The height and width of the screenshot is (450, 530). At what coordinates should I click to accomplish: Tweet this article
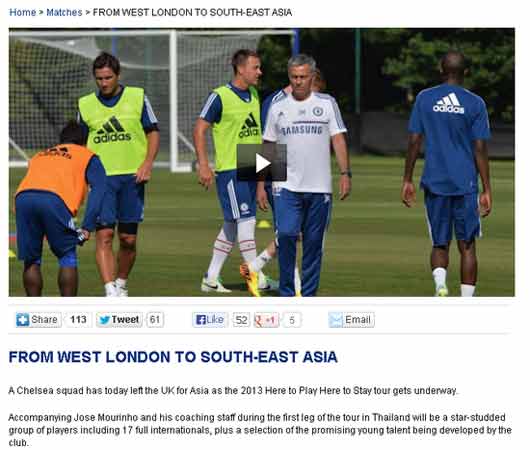click(x=119, y=319)
